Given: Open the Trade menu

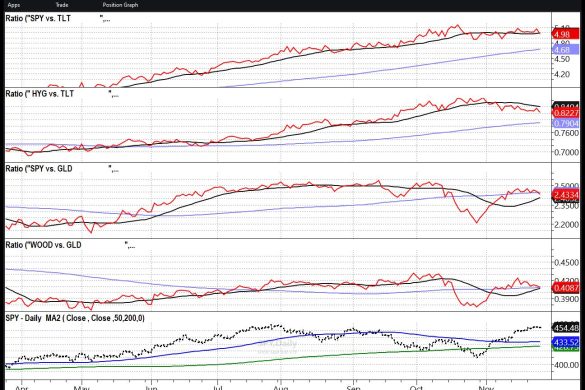Looking at the screenshot, I should [x=62, y=5].
